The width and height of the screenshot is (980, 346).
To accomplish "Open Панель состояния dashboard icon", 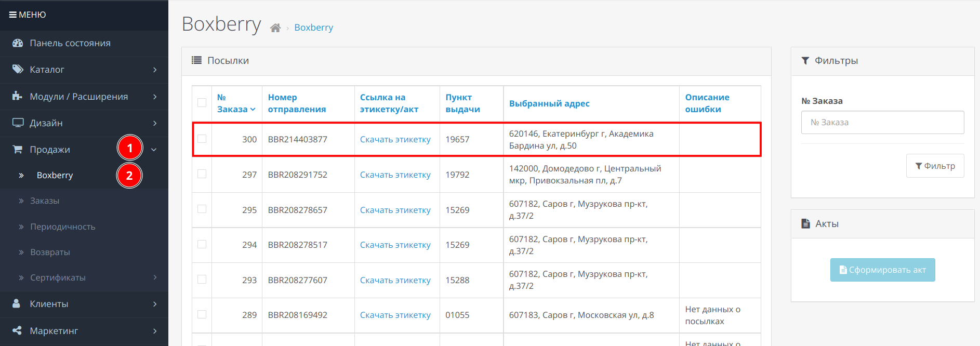I will pyautogui.click(x=18, y=43).
